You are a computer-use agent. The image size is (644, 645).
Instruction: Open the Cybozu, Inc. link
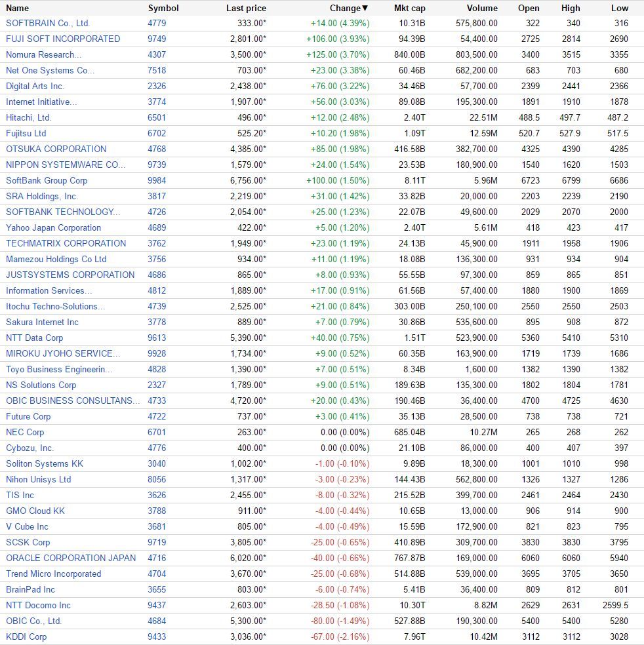click(30, 448)
